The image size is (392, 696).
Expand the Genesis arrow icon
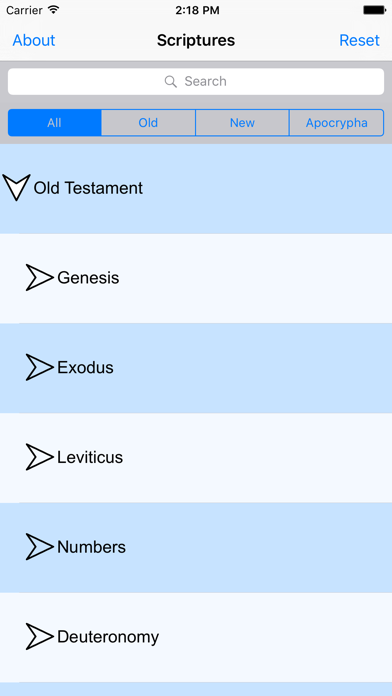pyautogui.click(x=39, y=278)
